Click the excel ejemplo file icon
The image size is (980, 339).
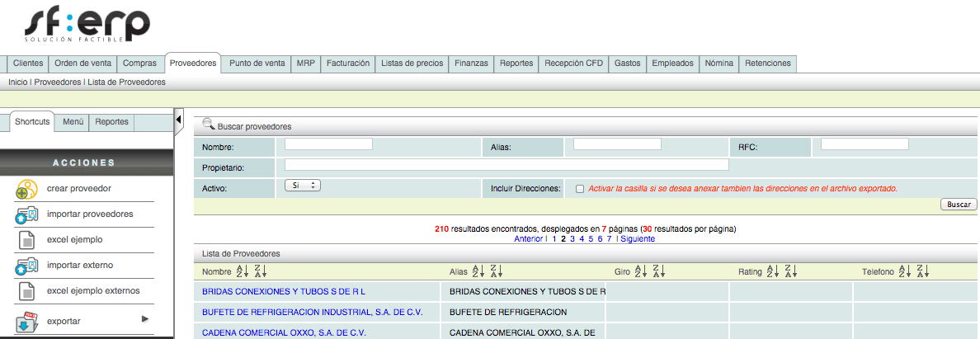[x=26, y=240]
